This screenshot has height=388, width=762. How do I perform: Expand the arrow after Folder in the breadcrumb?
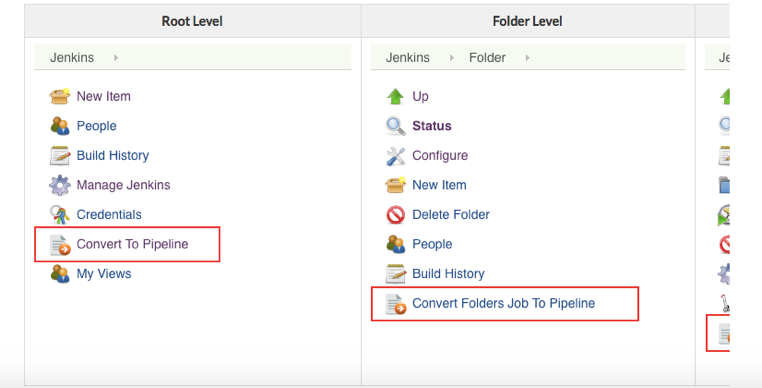tap(527, 58)
